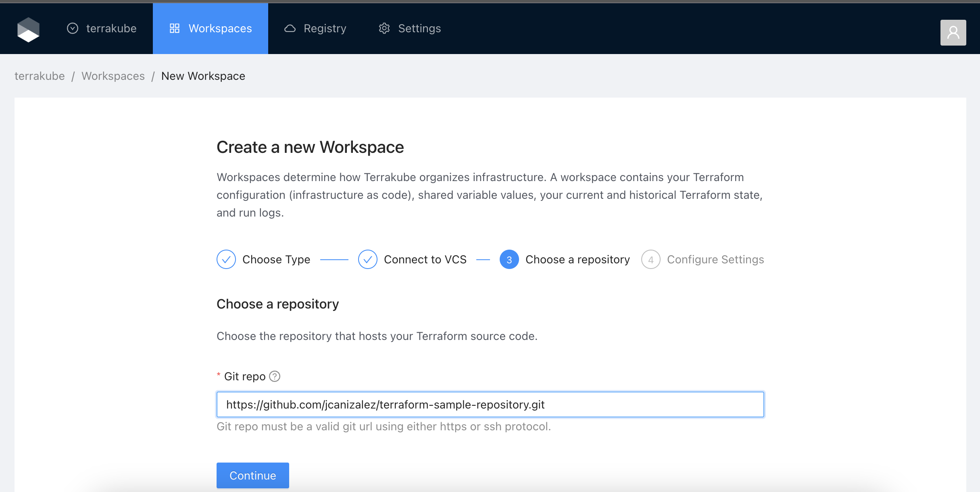Click the step 4 circle
Image resolution: width=980 pixels, height=492 pixels.
pyautogui.click(x=651, y=259)
